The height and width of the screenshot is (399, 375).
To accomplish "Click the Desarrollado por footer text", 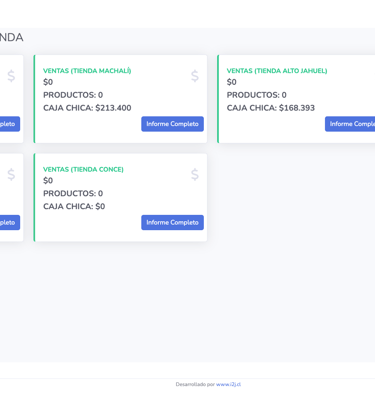I will [195, 384].
